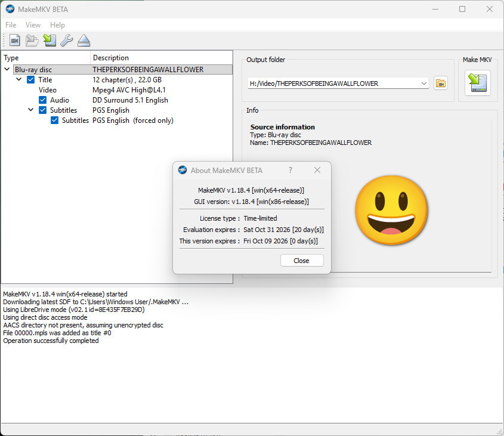
Task: Maximize the MakeMKV BETA window
Action: [x=462, y=9]
